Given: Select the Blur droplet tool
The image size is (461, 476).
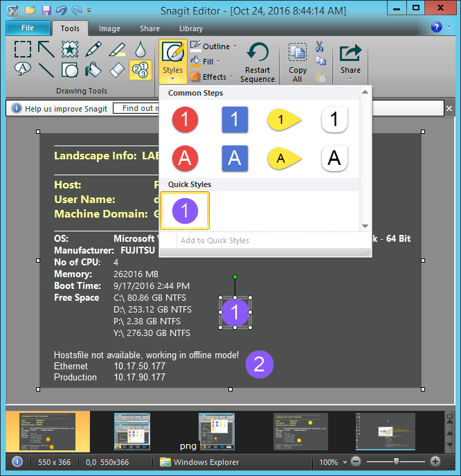Looking at the screenshot, I should [x=141, y=49].
